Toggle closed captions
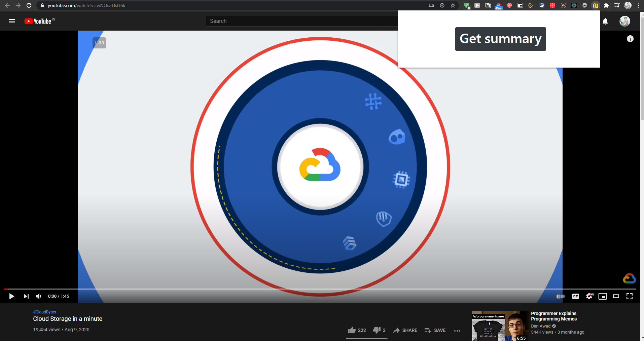Image resolution: width=644 pixels, height=341 pixels. coord(576,296)
